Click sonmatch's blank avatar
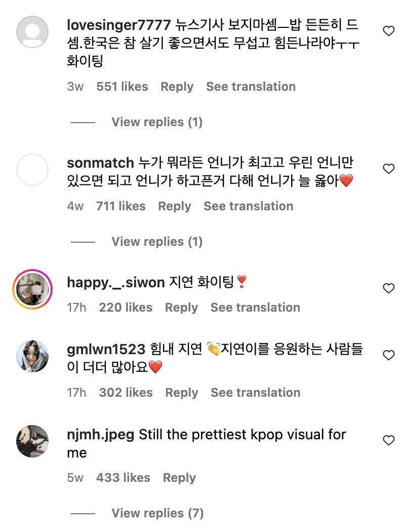 coord(32,170)
